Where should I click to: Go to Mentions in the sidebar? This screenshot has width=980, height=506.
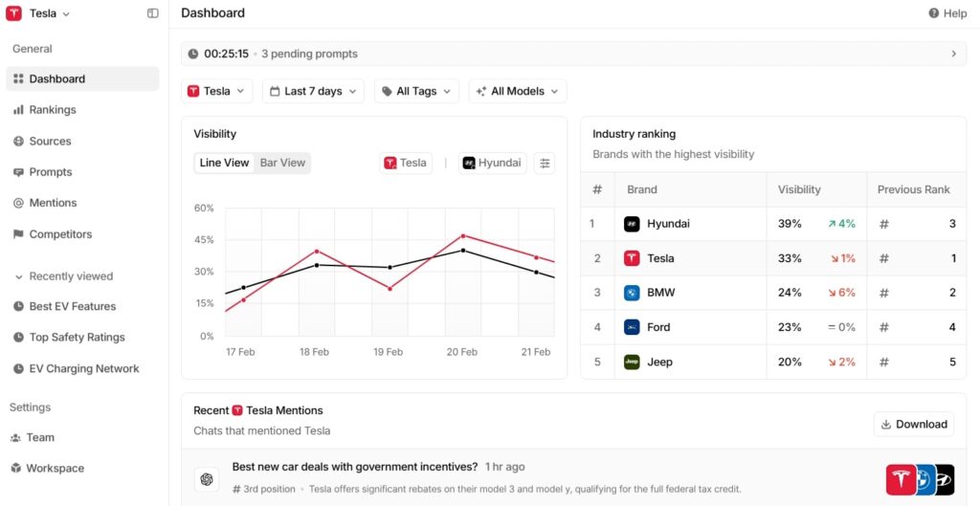pos(53,203)
